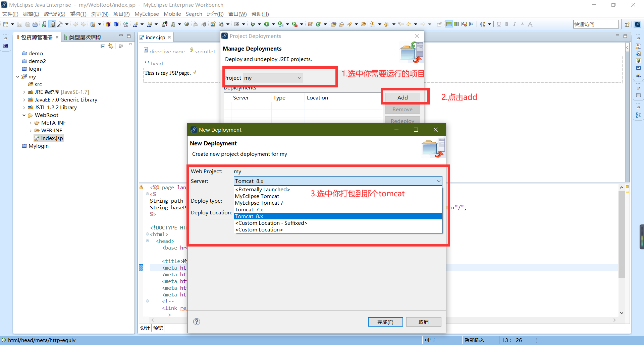Image resolution: width=644 pixels, height=345 pixels.
Task: Click the Print toolbar icon
Action: tap(35, 24)
